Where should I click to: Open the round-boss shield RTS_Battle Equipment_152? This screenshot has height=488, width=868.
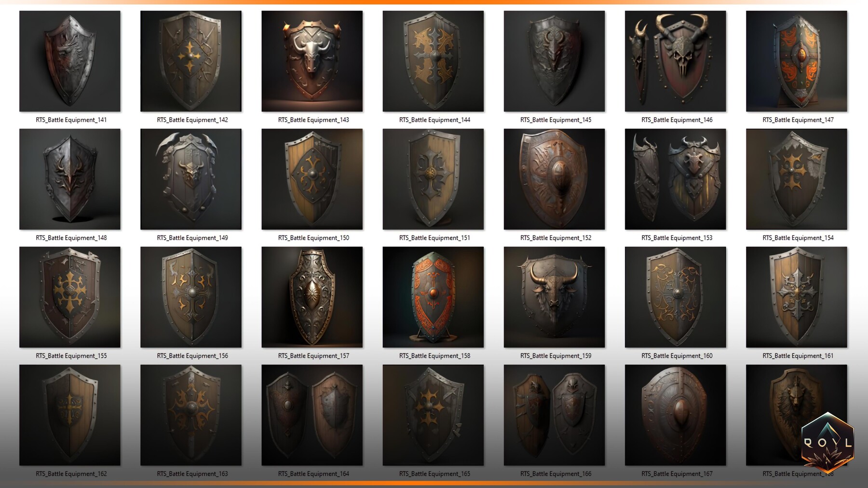click(554, 179)
